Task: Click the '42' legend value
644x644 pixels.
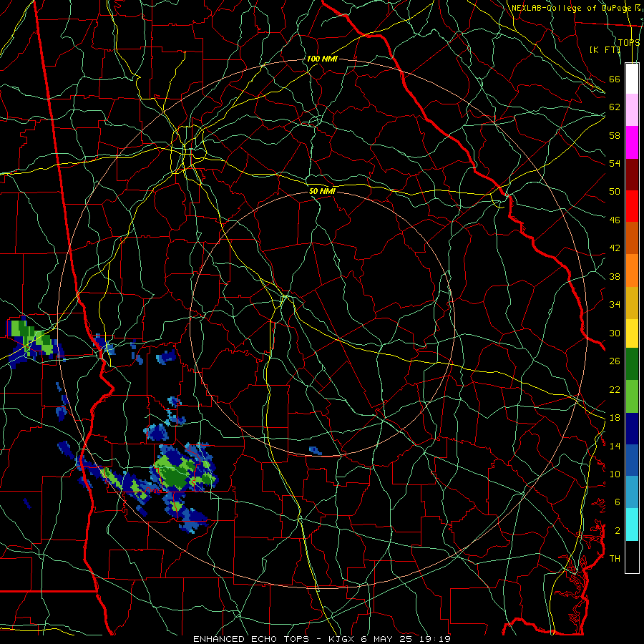Action: pyautogui.click(x=615, y=248)
